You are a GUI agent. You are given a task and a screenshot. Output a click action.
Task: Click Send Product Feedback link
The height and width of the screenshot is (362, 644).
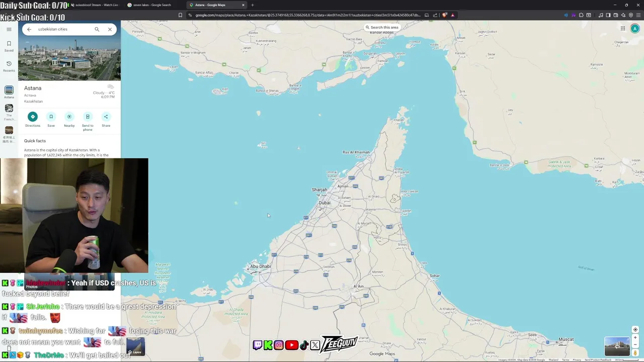[598, 359]
